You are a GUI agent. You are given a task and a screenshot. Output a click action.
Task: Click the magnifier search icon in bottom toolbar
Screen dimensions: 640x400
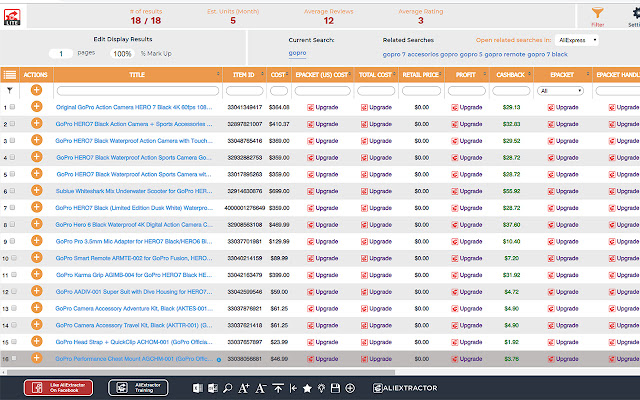[x=227, y=387]
